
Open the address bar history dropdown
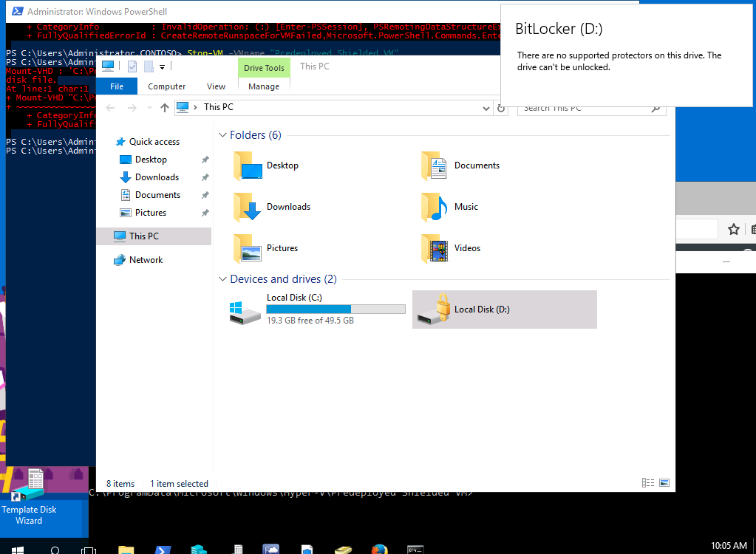[486, 108]
